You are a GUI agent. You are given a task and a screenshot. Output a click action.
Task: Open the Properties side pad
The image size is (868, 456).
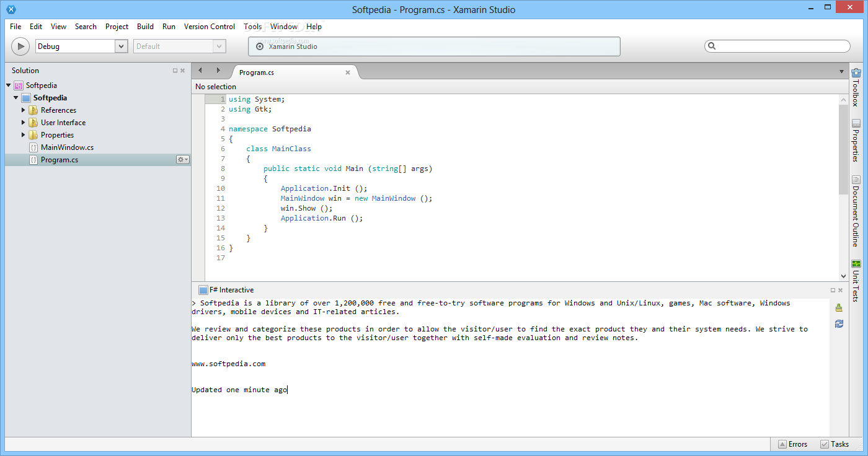[x=856, y=141]
